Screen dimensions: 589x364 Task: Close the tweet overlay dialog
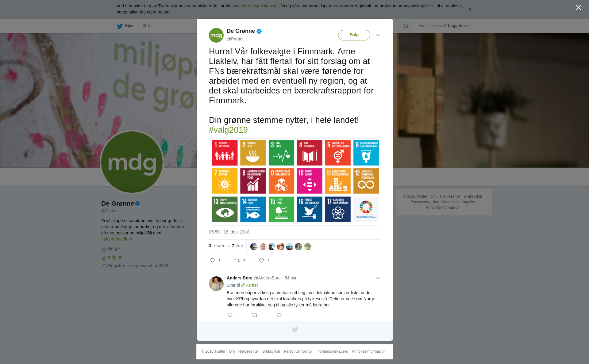coord(579,8)
